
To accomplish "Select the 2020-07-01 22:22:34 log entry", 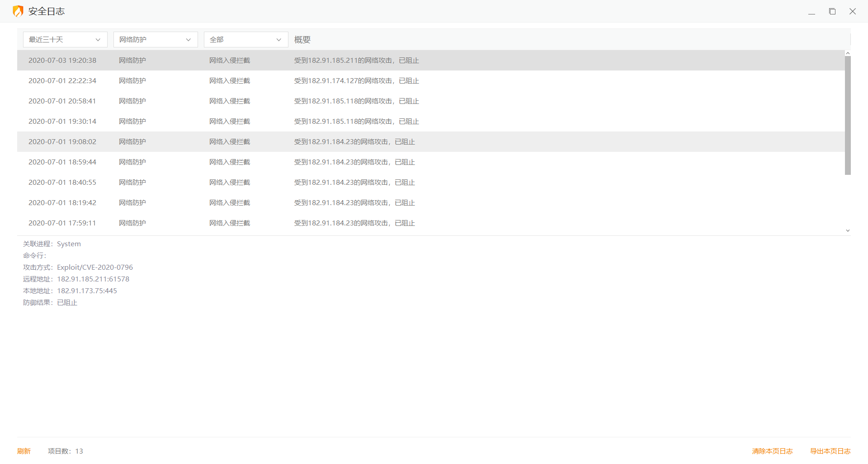I will click(x=431, y=80).
